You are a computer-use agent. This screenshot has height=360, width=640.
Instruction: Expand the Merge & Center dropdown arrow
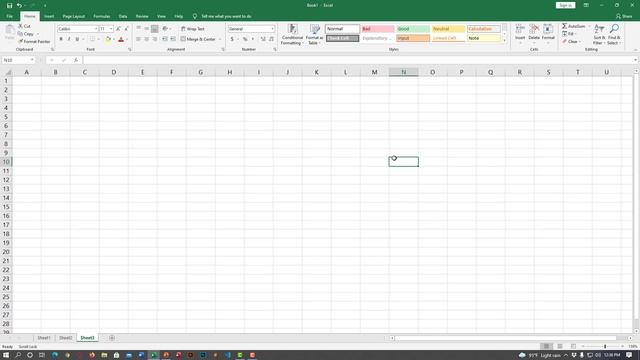(220, 39)
